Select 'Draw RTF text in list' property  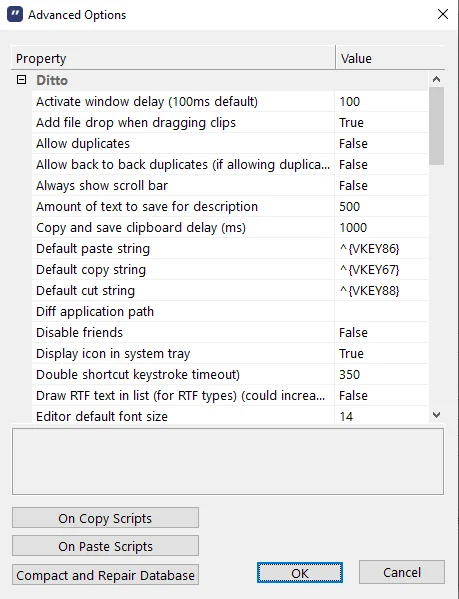(183, 396)
